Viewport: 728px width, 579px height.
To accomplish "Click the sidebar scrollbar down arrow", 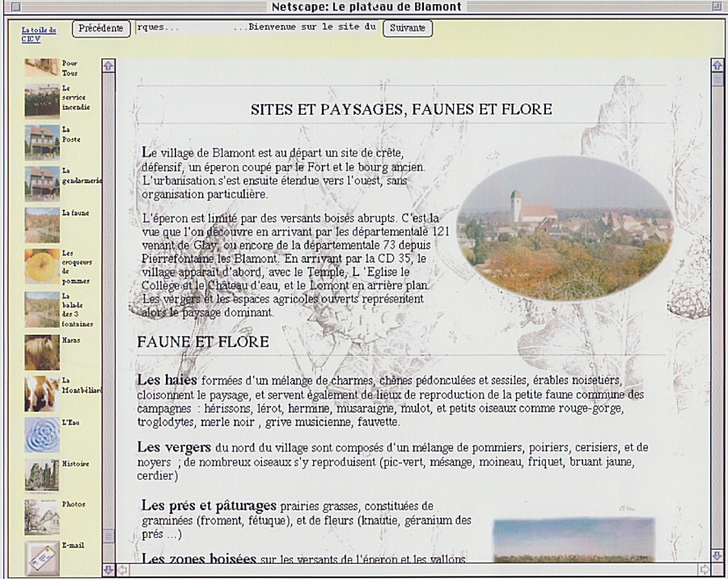I will [109, 570].
